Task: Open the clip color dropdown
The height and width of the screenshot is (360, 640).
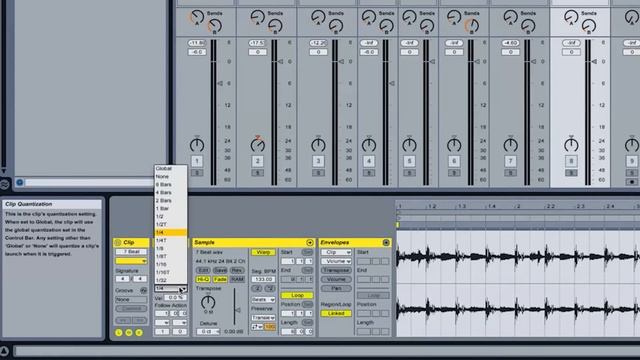Action: (x=131, y=261)
